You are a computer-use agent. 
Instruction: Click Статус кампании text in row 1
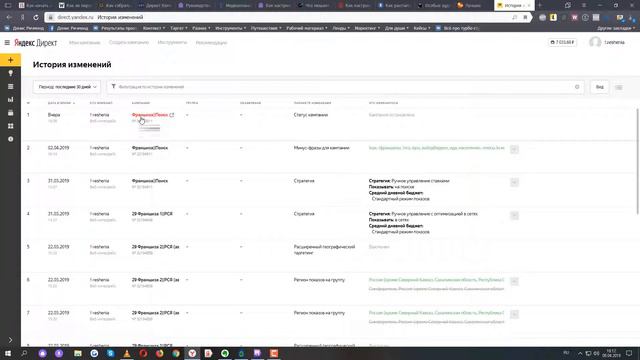(x=311, y=115)
